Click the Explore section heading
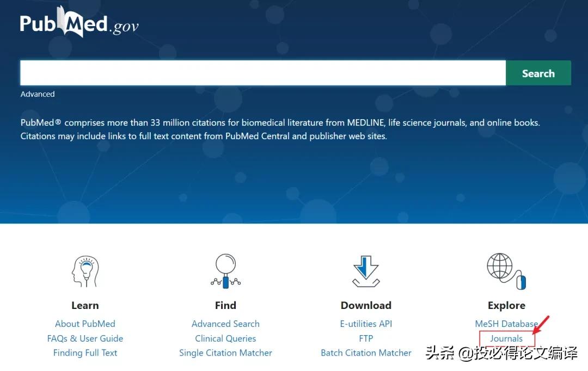The image size is (588, 371). [506, 305]
